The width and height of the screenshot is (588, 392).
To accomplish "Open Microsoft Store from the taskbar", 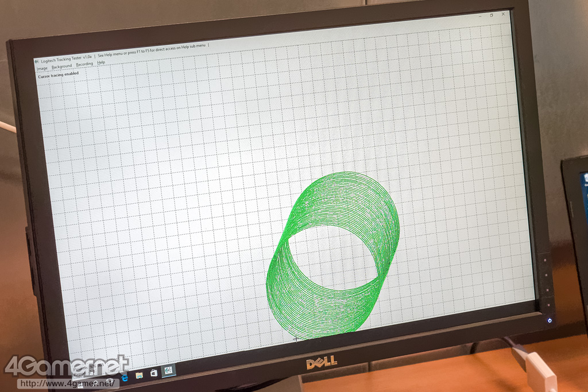I will 153,373.
